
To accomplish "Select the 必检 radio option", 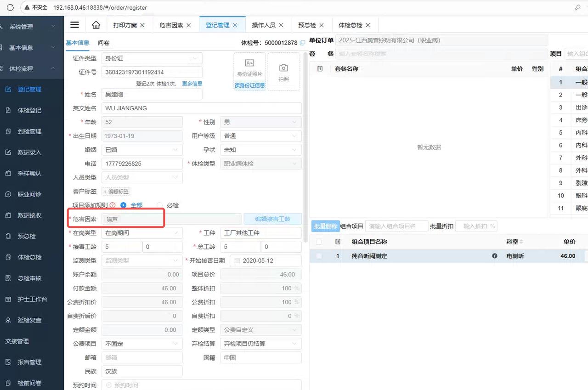I will pyautogui.click(x=160, y=205).
